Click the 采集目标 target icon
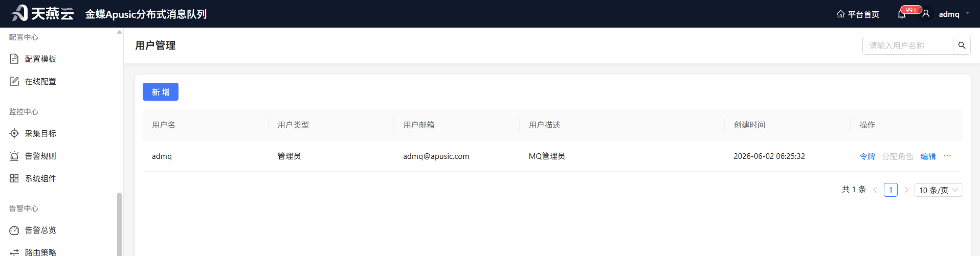The width and height of the screenshot is (980, 256). tap(14, 133)
